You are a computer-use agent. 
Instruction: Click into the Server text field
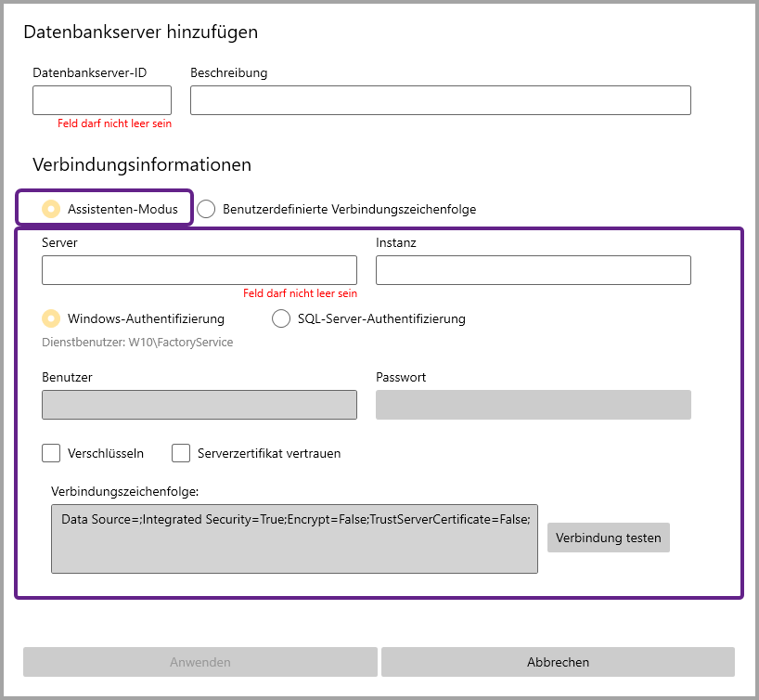point(199,270)
